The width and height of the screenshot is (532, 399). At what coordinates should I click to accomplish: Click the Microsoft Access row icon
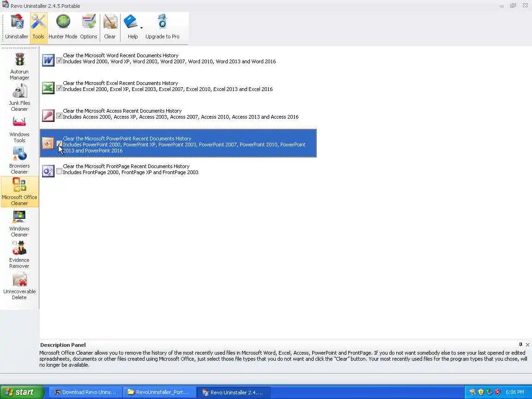(x=48, y=116)
